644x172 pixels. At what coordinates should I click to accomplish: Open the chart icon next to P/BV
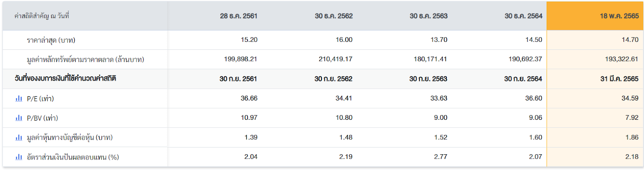pyautogui.click(x=19, y=118)
